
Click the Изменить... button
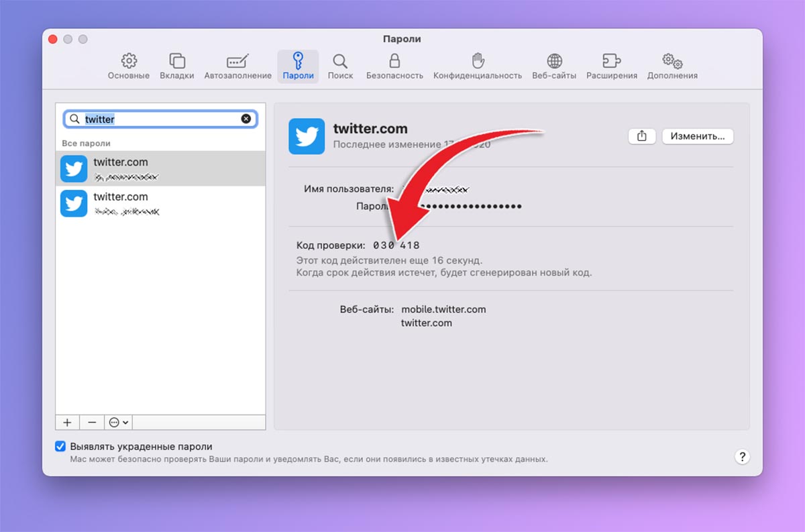tap(698, 136)
